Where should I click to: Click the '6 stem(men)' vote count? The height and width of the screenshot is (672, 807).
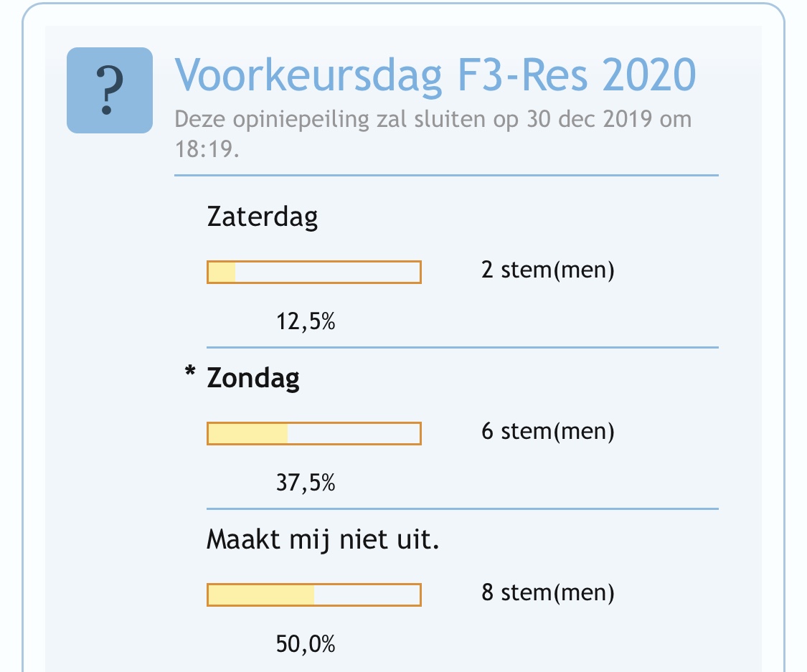[547, 432]
